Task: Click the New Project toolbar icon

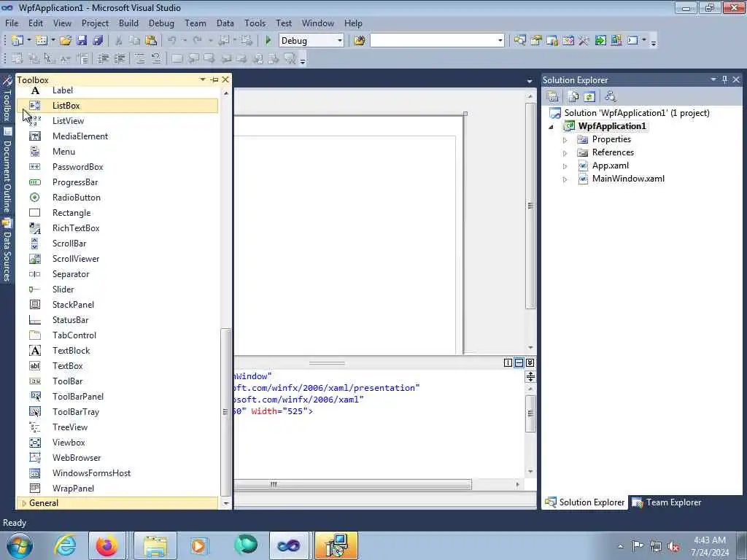Action: 18,41
